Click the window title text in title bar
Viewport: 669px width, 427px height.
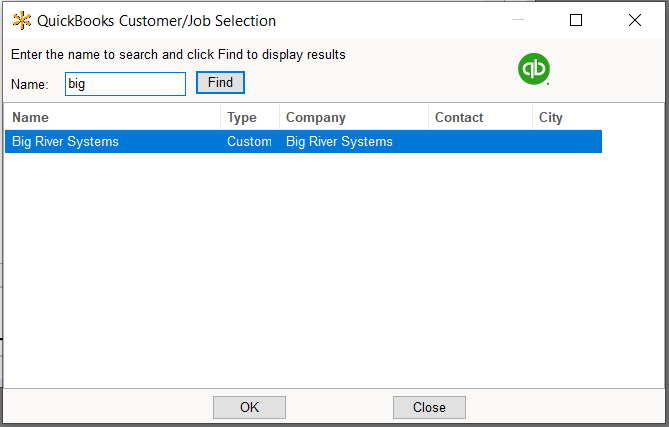tap(157, 20)
